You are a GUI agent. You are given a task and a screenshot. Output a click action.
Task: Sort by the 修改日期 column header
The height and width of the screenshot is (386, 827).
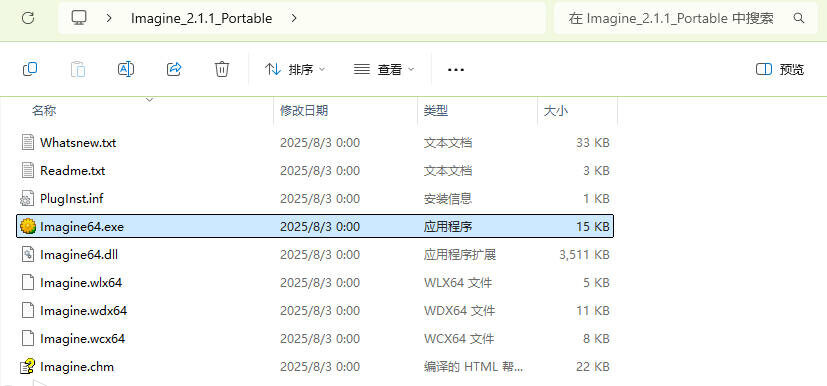(304, 111)
